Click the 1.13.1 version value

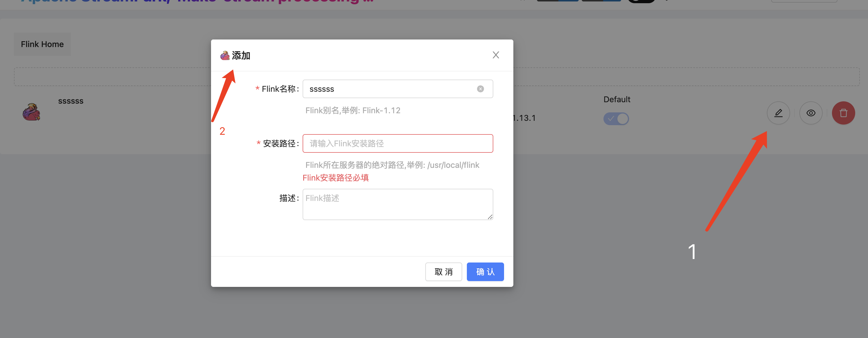(524, 118)
